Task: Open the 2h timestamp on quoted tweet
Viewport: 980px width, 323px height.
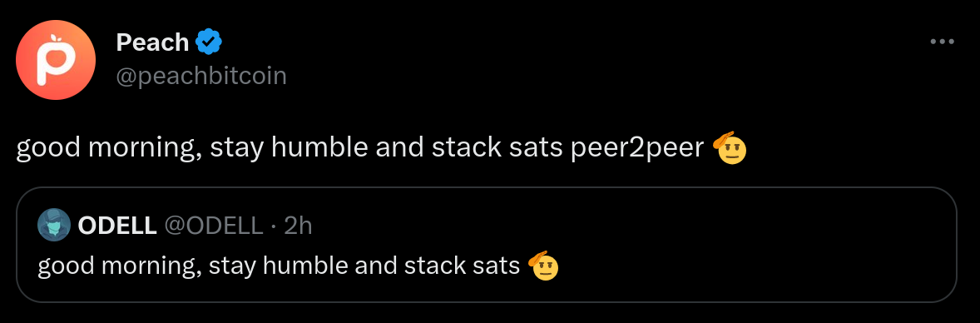Action: (x=298, y=226)
